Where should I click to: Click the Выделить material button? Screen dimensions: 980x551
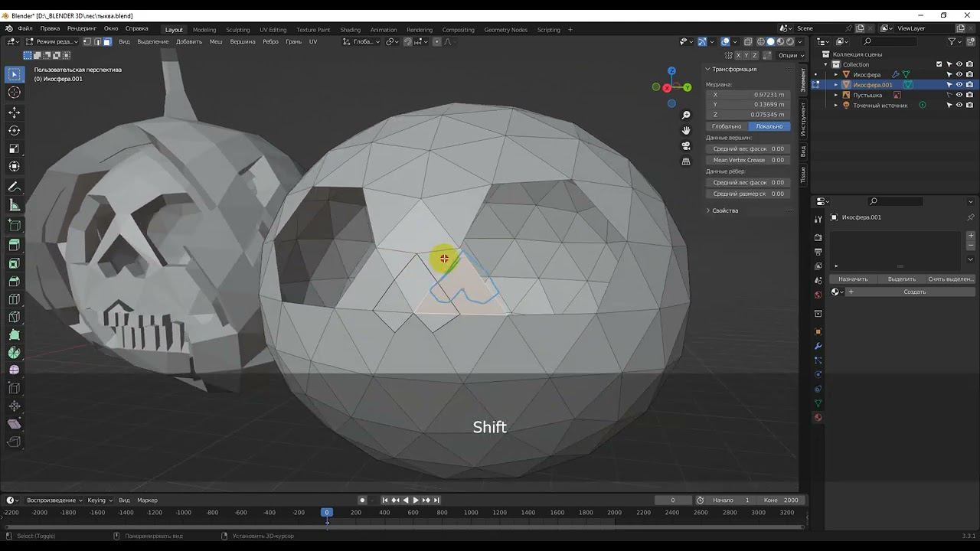coord(901,279)
